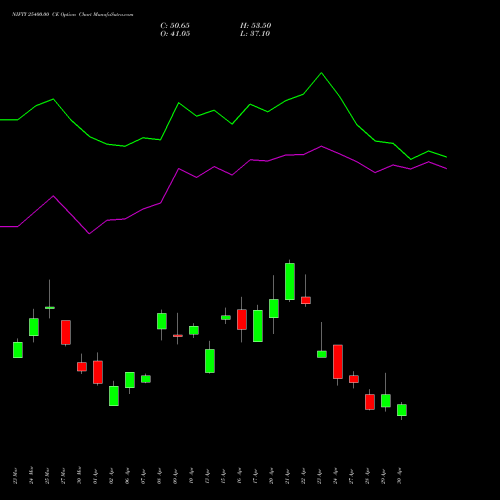Select the low value L: 37.10
The width and height of the screenshot is (500, 500).
coord(255,34)
